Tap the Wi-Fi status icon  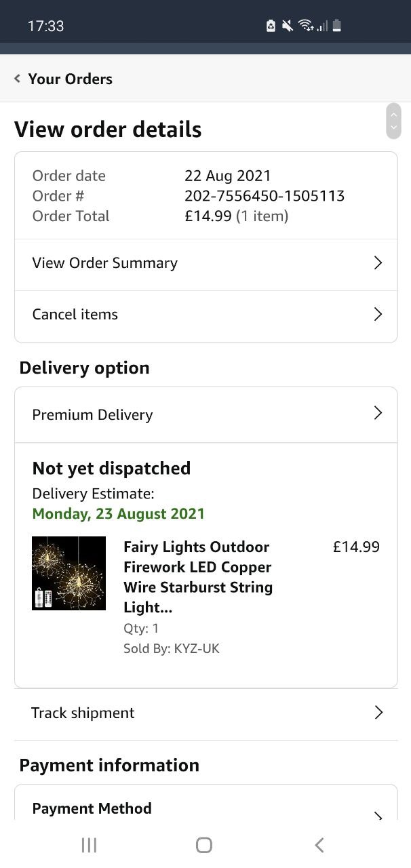point(306,26)
